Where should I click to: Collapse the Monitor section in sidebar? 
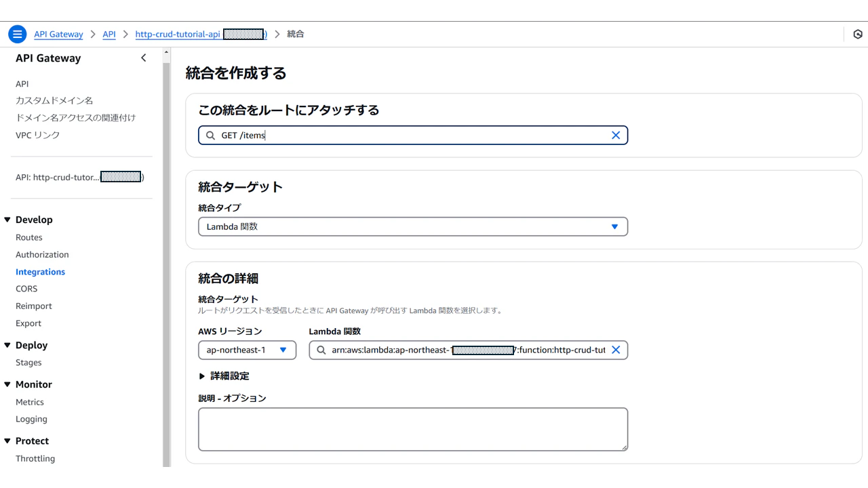(7, 384)
